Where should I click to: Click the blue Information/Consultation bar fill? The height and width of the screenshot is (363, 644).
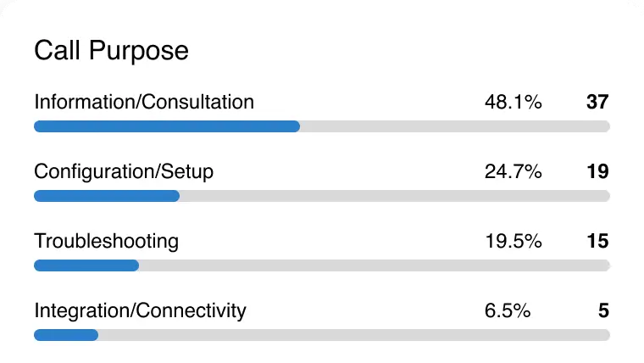pyautogui.click(x=167, y=126)
